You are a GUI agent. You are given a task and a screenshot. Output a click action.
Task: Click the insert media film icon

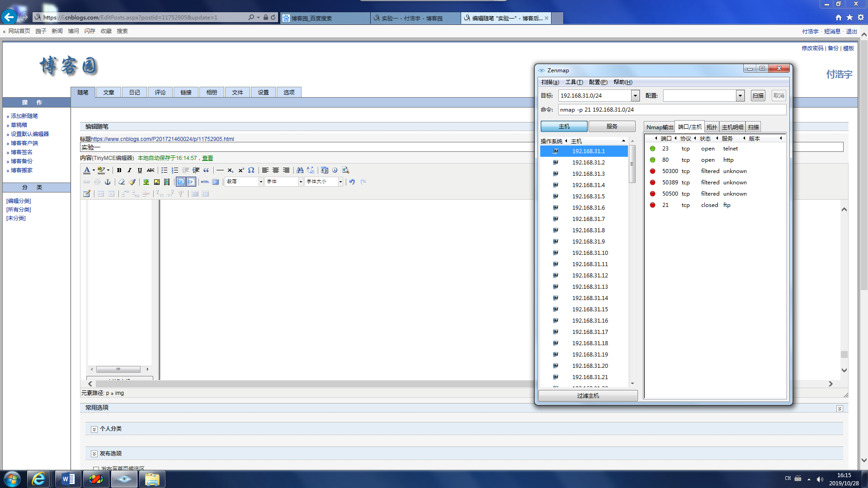tap(167, 182)
